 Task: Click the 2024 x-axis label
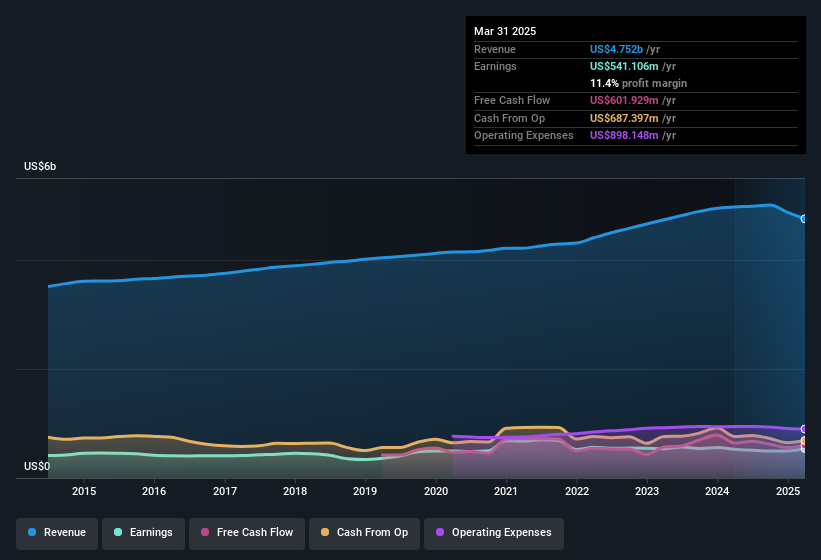[x=717, y=491]
